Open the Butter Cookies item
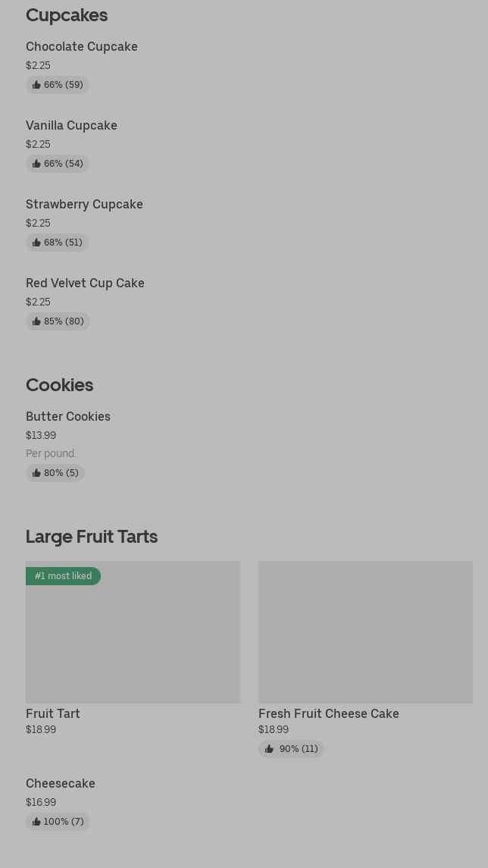 pos(68,417)
